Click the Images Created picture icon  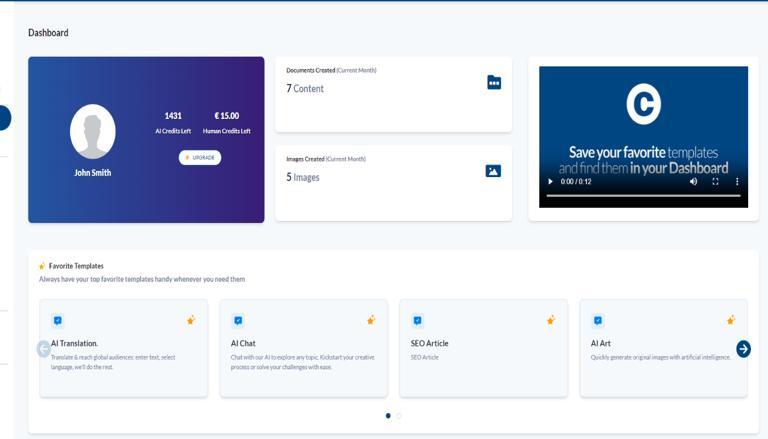click(493, 171)
